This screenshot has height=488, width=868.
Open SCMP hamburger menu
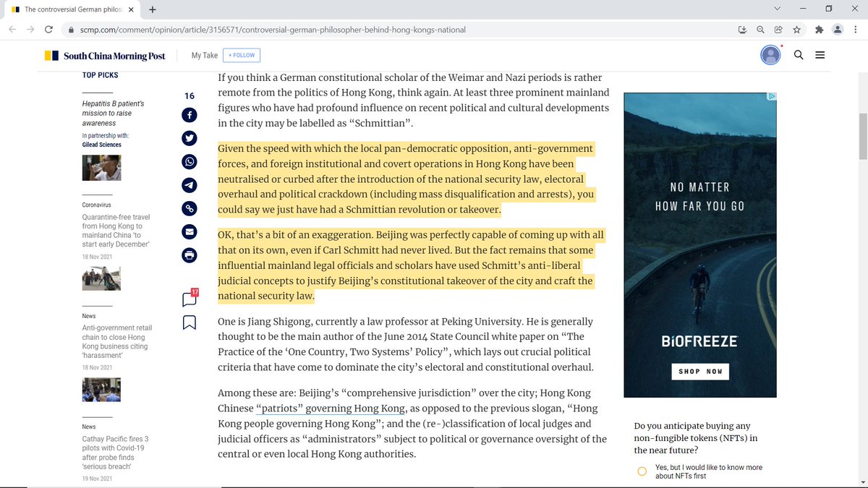pos(820,55)
